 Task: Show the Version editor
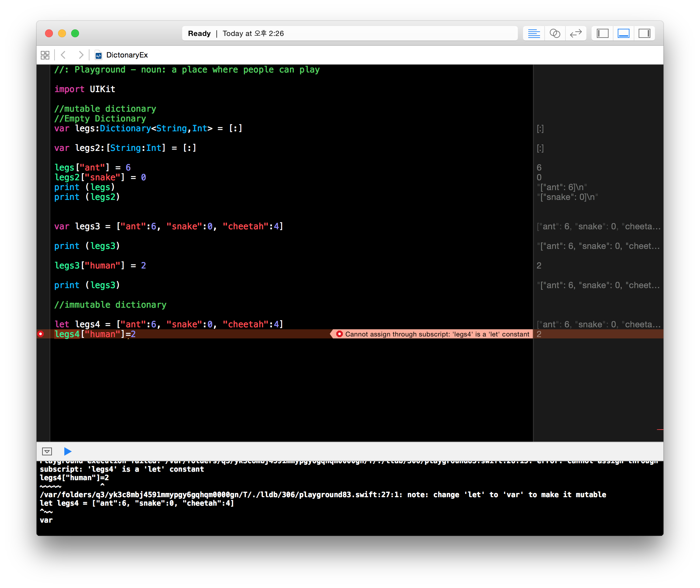pos(576,33)
